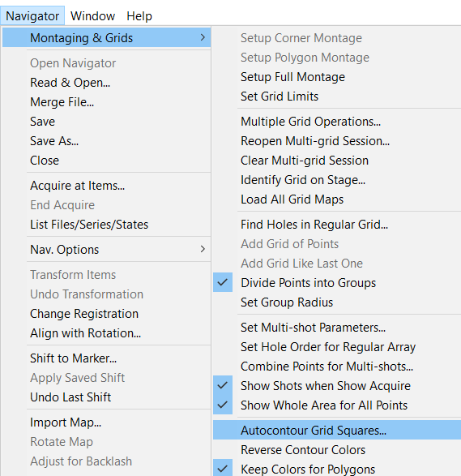This screenshot has height=476, width=461.
Task: Select Merge File option
Action: click(x=106, y=102)
